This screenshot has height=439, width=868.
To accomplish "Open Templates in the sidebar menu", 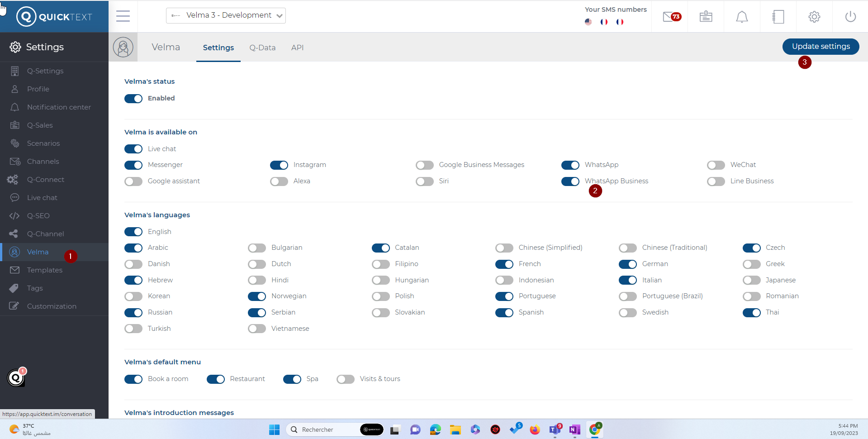I will click(x=44, y=270).
